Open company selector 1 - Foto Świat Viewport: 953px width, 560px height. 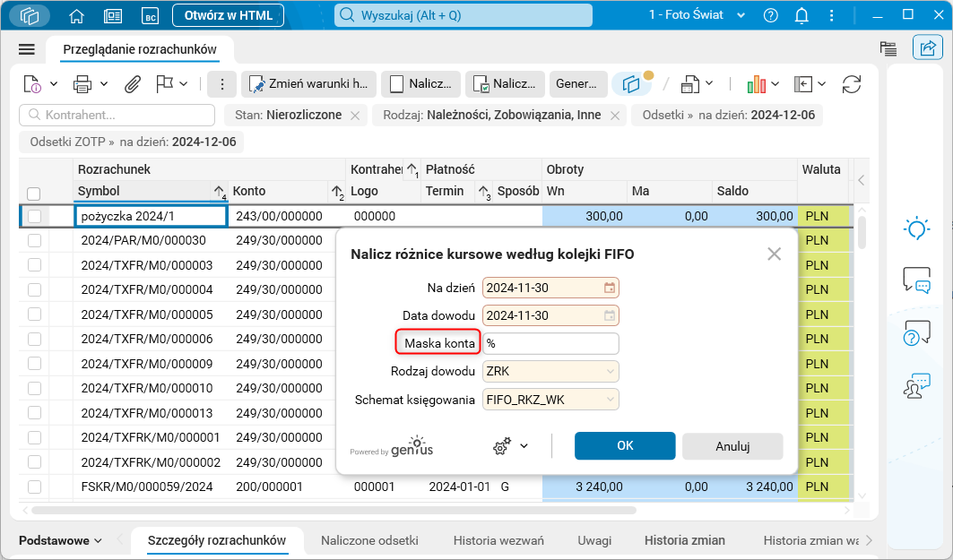[x=697, y=15]
